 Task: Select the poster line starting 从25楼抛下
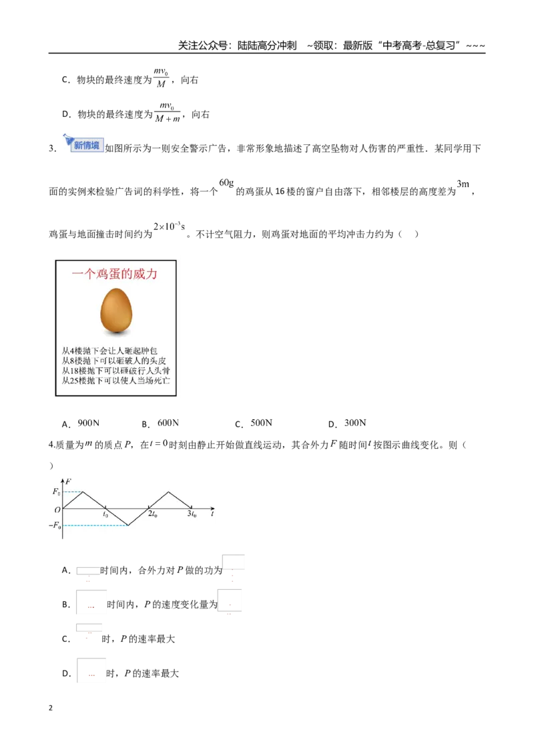[115, 381]
